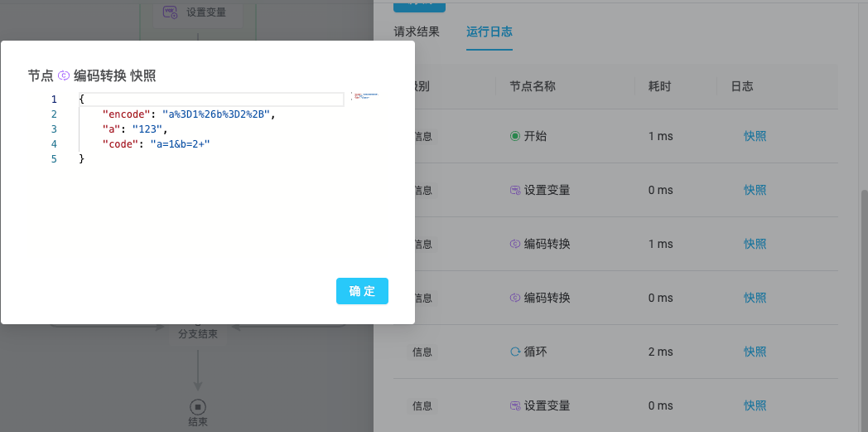Click the 分支结束 node on canvas

pos(198,334)
